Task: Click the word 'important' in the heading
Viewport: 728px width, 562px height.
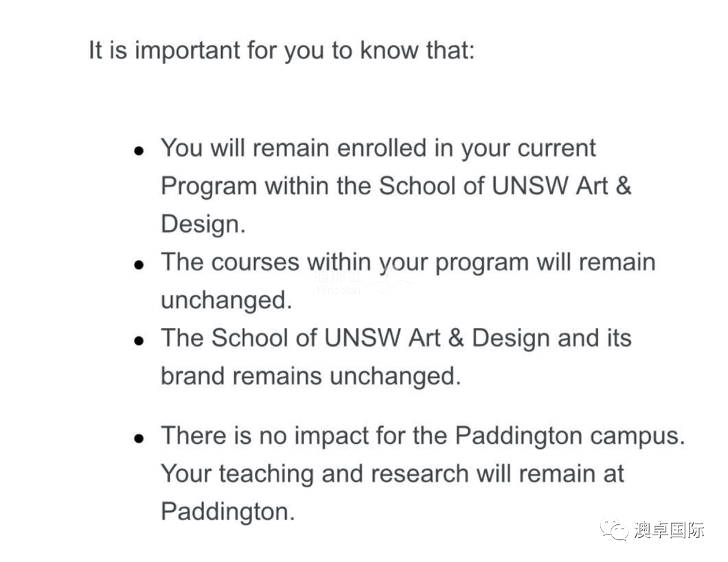Action: 187,51
